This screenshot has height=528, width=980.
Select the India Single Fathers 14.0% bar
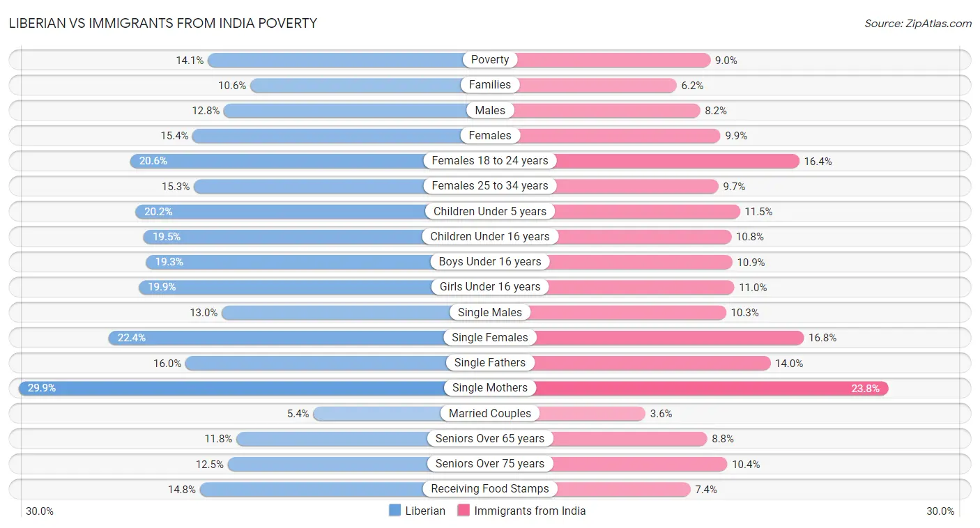(x=655, y=363)
